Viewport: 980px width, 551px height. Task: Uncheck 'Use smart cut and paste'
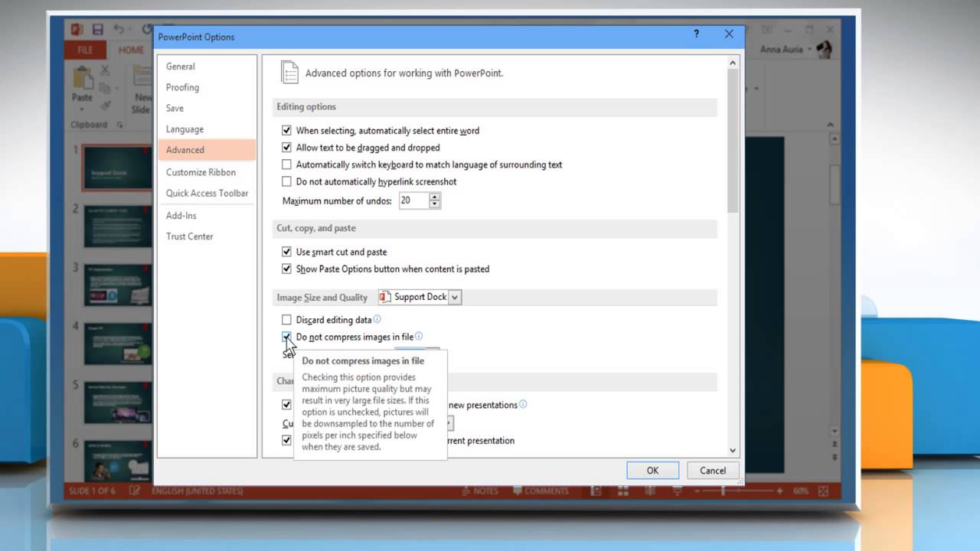pyautogui.click(x=286, y=252)
